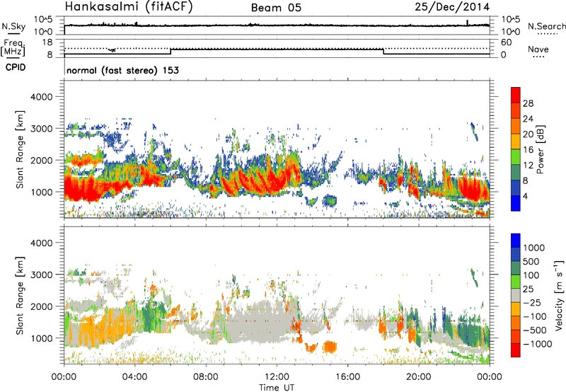The image size is (566, 392).
Task: Click the 3000 tick in the velocity panel
Action: [42, 275]
